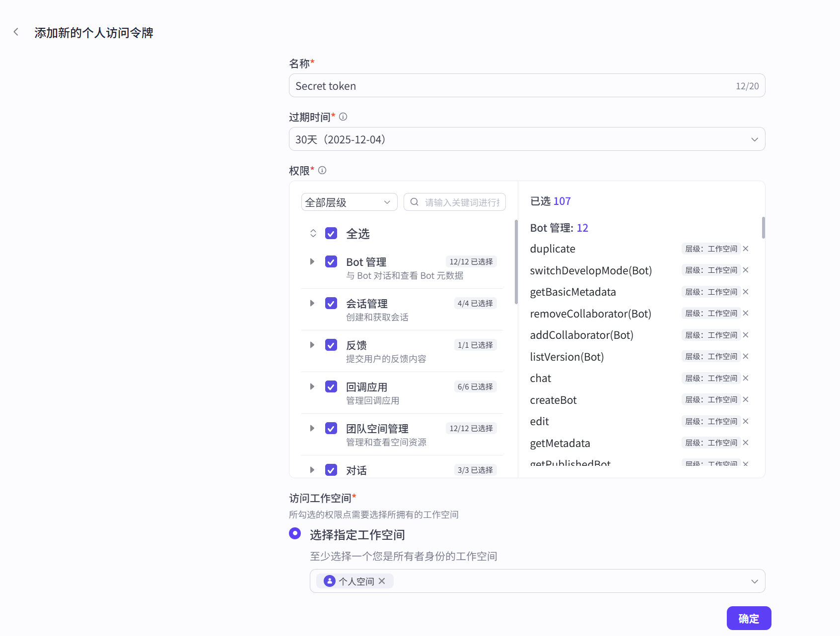The height and width of the screenshot is (636, 840).
Task: Remove the chat permission tag
Action: pyautogui.click(x=745, y=378)
